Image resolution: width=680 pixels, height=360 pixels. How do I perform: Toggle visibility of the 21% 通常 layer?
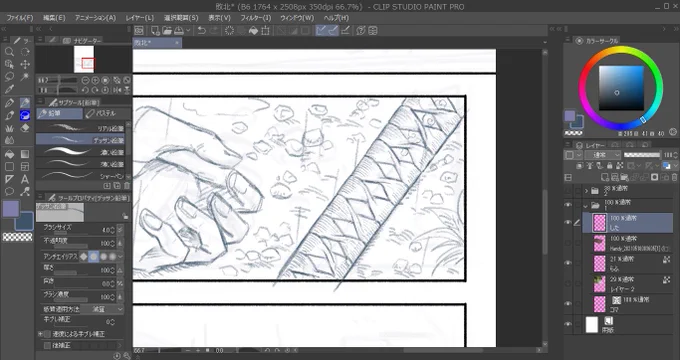point(568,263)
